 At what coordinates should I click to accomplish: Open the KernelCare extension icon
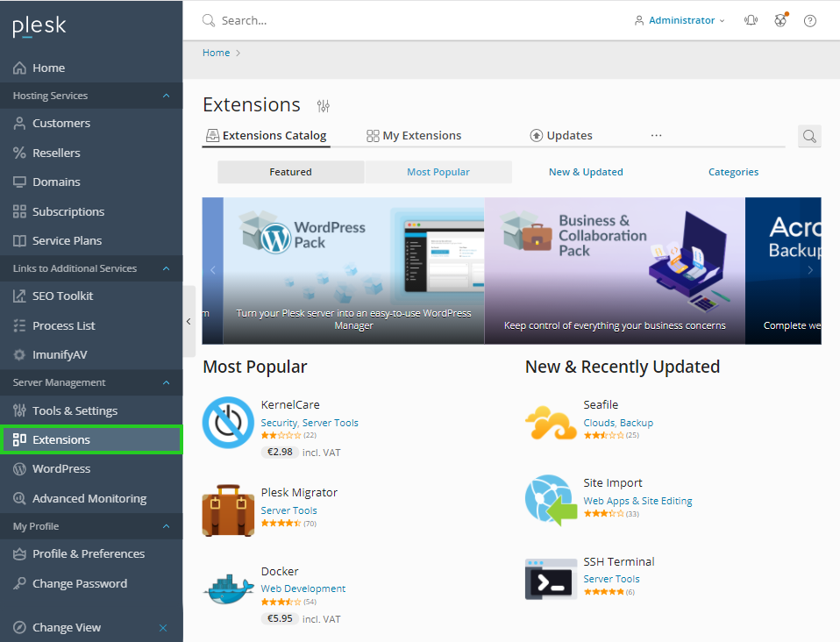[x=228, y=422]
